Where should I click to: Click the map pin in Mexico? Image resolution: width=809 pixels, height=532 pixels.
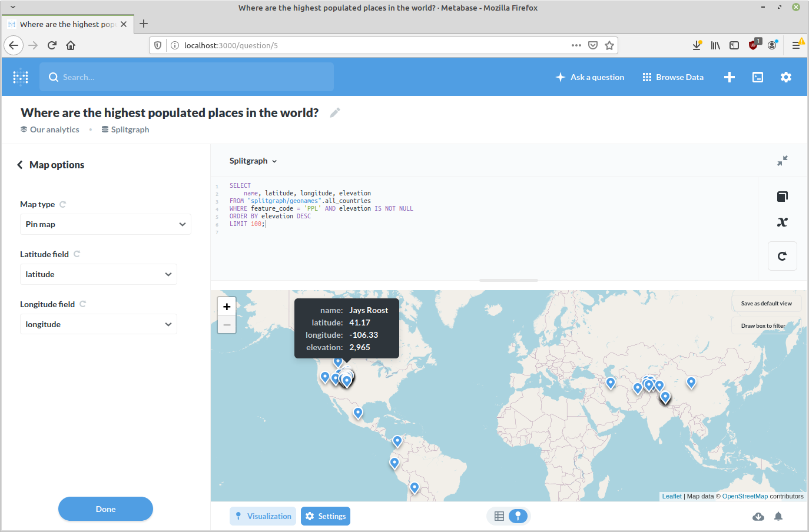point(358,413)
